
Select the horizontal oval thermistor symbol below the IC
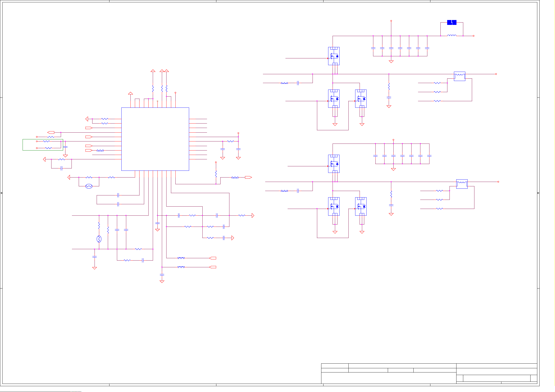point(89,186)
